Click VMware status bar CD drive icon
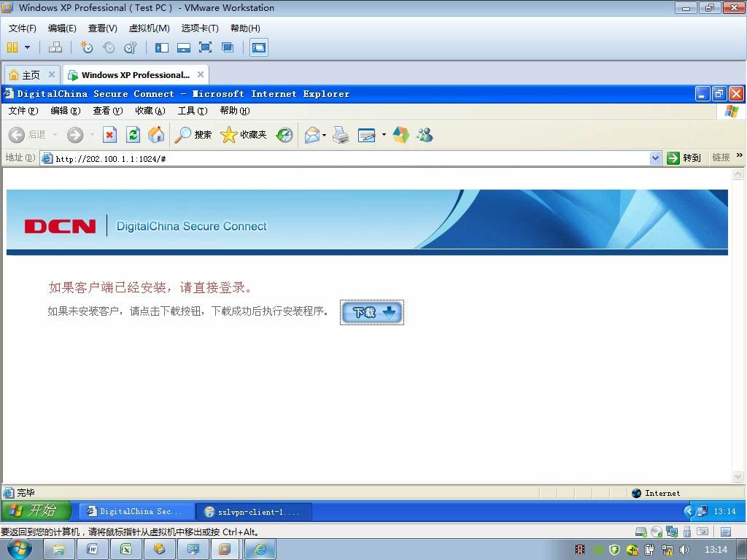 point(657,532)
